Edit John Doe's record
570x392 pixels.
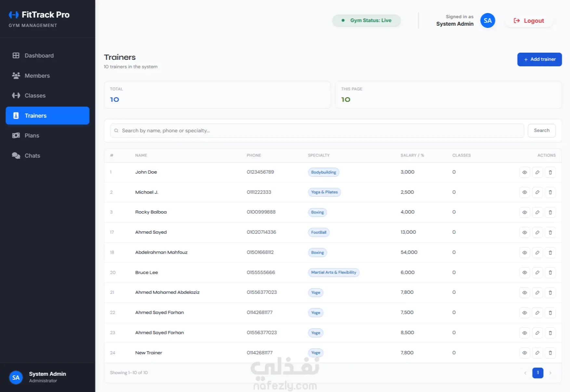point(537,172)
